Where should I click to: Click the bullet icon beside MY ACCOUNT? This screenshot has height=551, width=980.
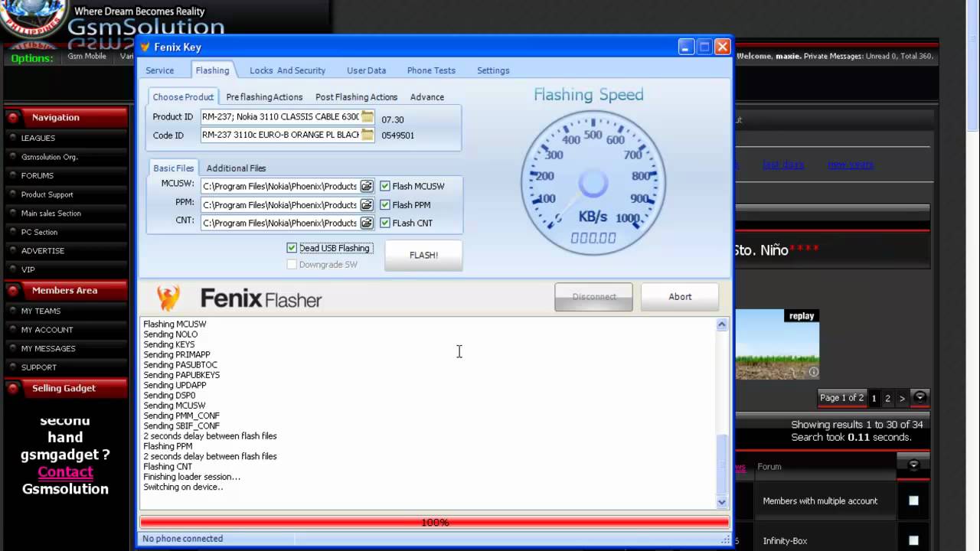pyautogui.click(x=13, y=331)
